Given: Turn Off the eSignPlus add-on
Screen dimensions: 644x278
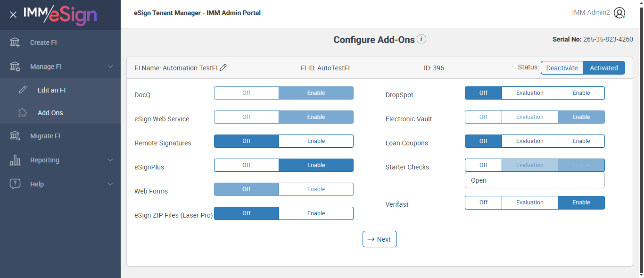Looking at the screenshot, I should click(x=247, y=165).
